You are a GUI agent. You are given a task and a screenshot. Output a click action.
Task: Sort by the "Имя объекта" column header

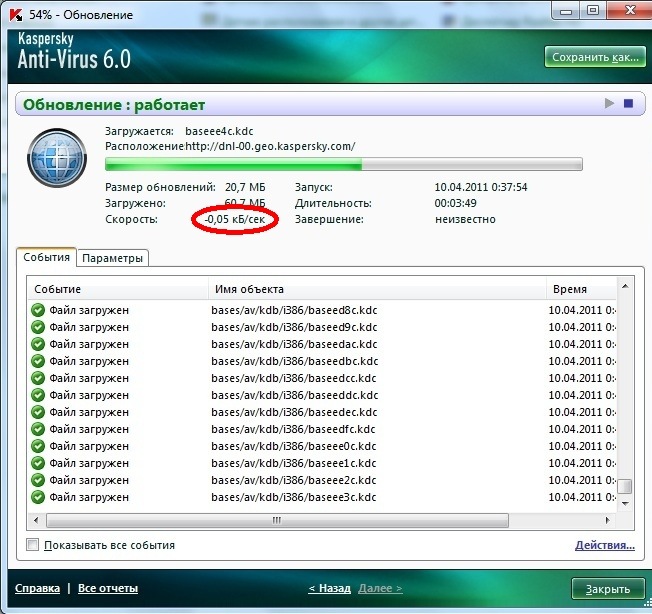[377, 289]
